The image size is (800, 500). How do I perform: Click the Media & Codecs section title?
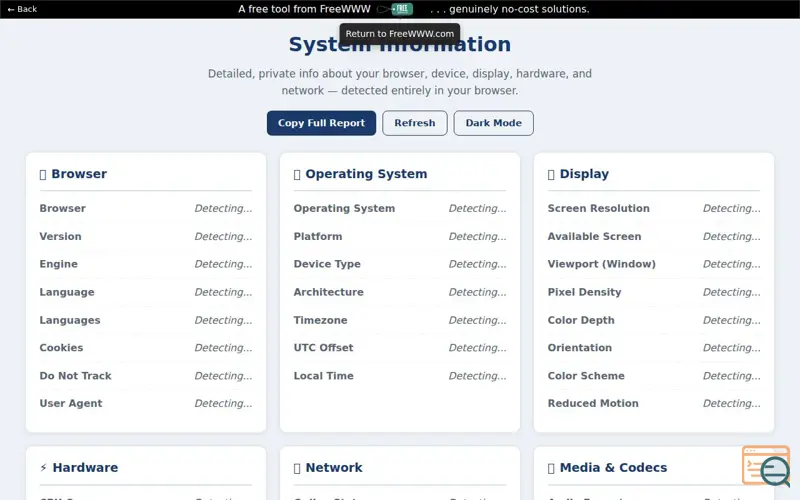(613, 467)
